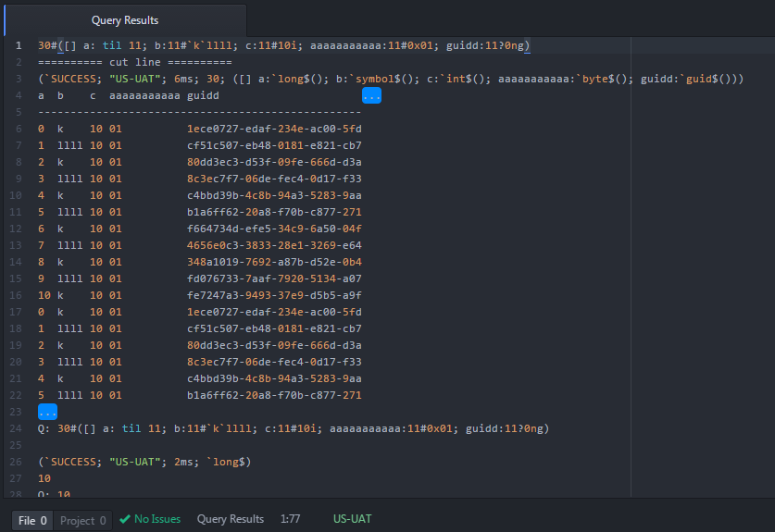Select guid cf51c507 on line 7
775x532 pixels.
click(x=274, y=145)
